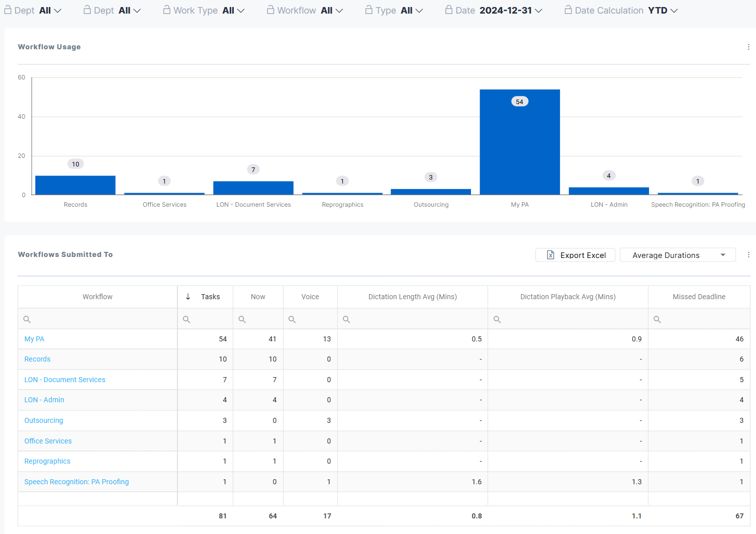Click the Records bar in chart
Viewport: 756px width, 534px height.
pyautogui.click(x=75, y=185)
